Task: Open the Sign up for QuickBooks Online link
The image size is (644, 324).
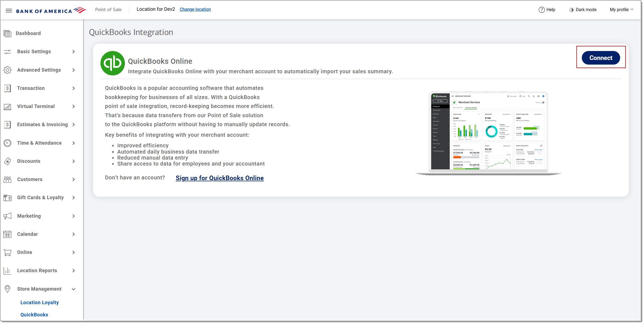Action: point(219,178)
